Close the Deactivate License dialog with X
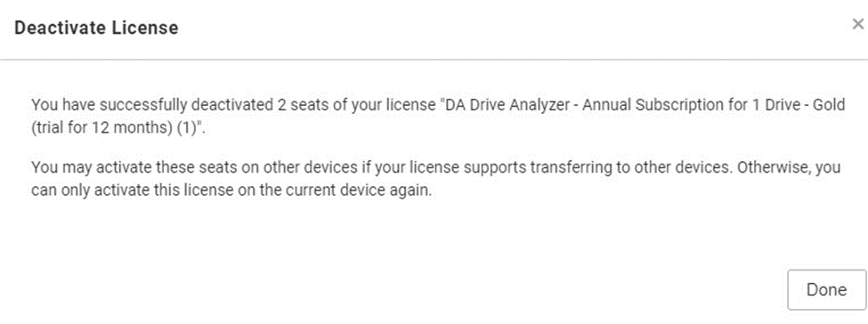Viewport: 868px width, 324px height. 858,24
